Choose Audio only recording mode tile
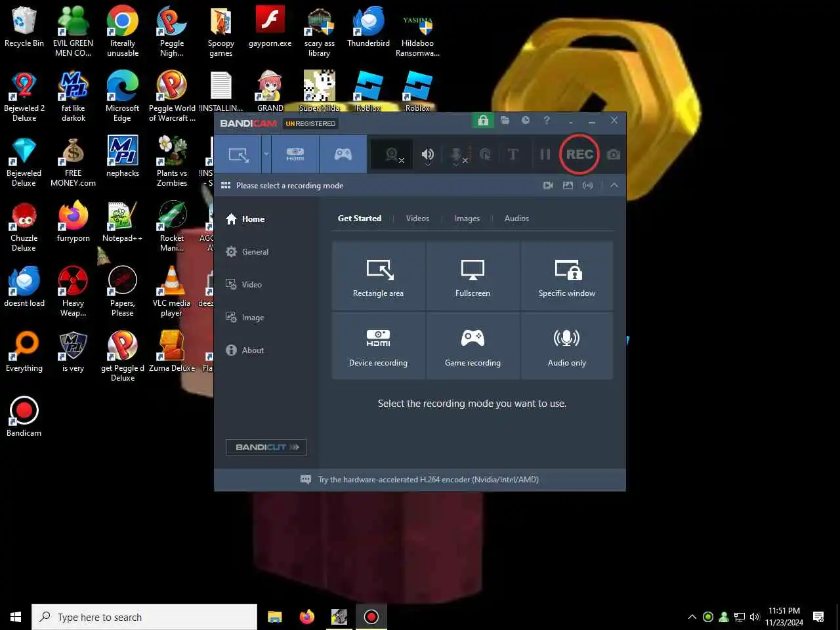This screenshot has height=630, width=840. tap(567, 346)
